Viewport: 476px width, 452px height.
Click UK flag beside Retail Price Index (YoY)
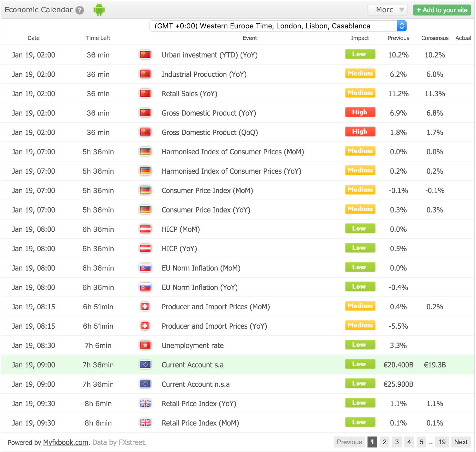click(x=145, y=403)
